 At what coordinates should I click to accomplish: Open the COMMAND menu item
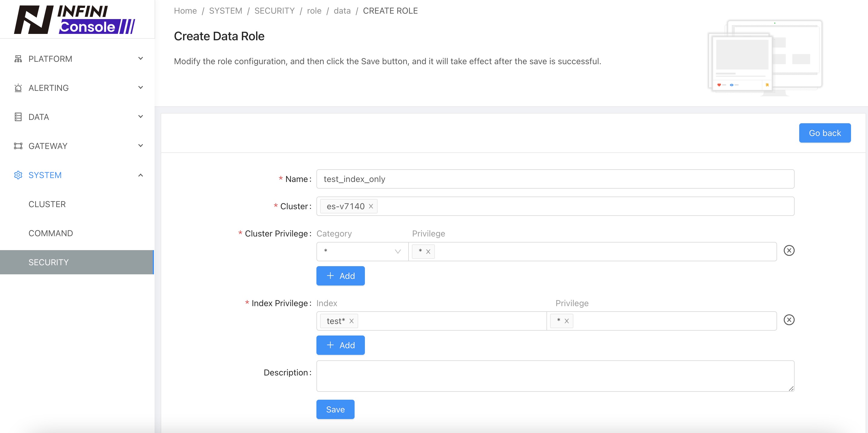tap(51, 233)
